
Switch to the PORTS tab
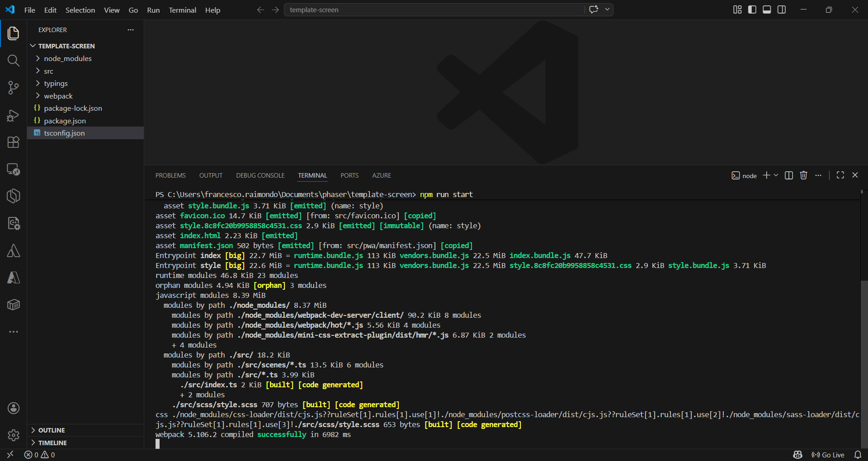pyautogui.click(x=349, y=175)
